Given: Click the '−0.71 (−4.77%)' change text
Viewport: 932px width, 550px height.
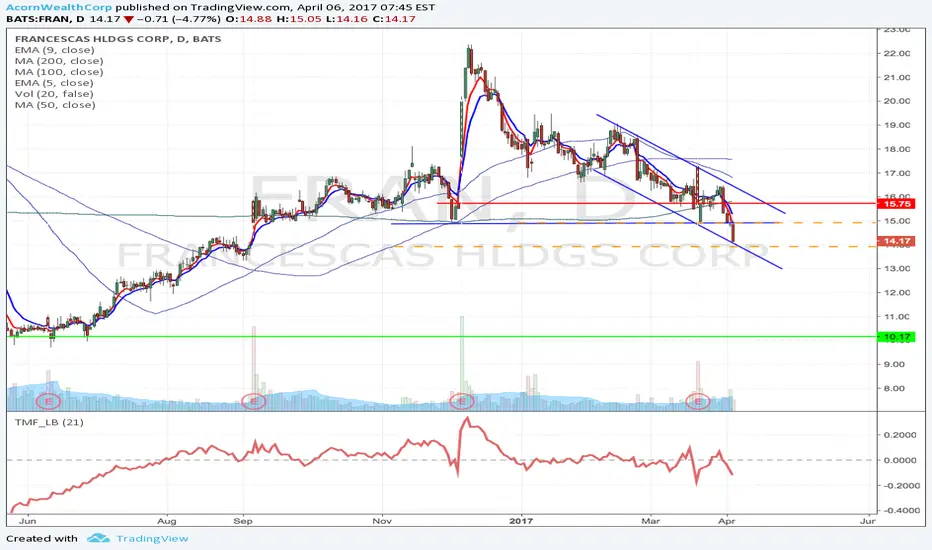Looking at the screenshot, I should [178, 19].
